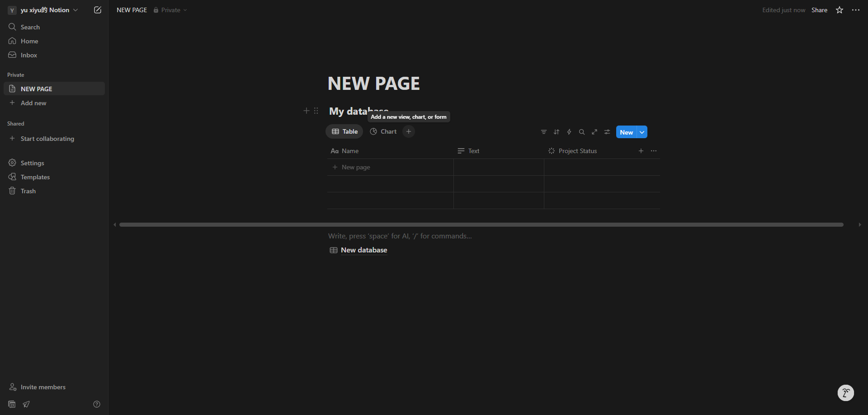Open Settings from the sidebar

click(54, 163)
